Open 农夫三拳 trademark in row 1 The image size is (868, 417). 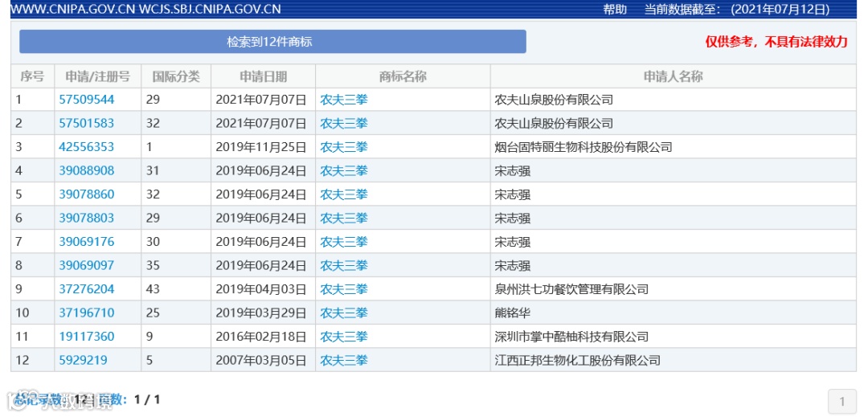point(344,100)
